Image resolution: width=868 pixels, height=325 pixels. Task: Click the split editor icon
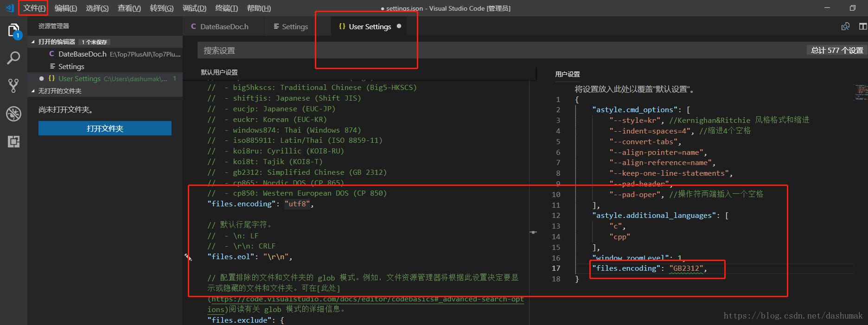pos(863,26)
